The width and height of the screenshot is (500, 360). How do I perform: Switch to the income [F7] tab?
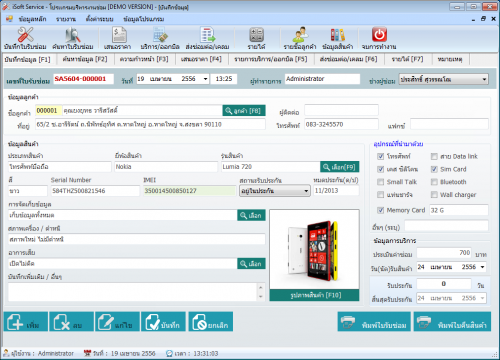(407, 59)
